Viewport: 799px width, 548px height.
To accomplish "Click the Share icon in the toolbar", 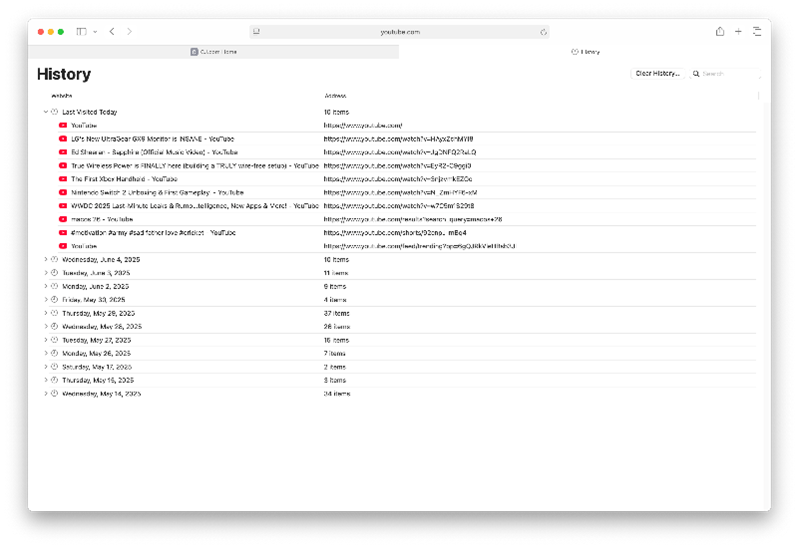I will click(720, 32).
